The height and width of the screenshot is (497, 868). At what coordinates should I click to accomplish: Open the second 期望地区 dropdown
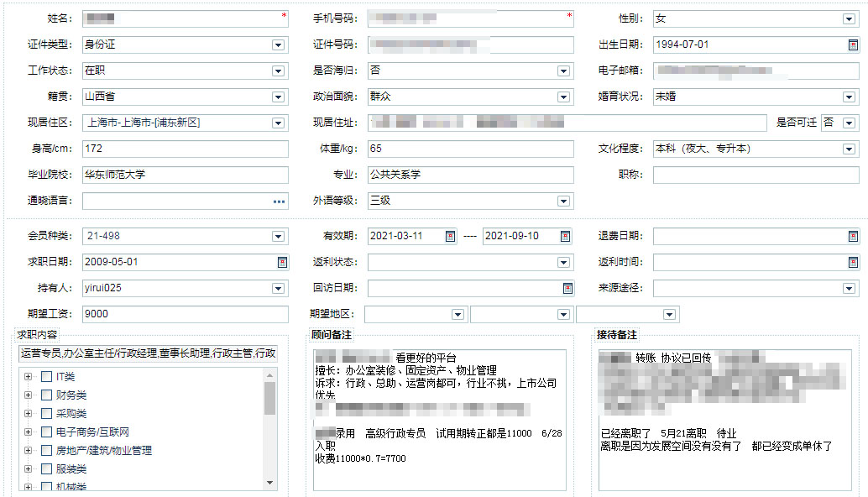click(x=563, y=315)
